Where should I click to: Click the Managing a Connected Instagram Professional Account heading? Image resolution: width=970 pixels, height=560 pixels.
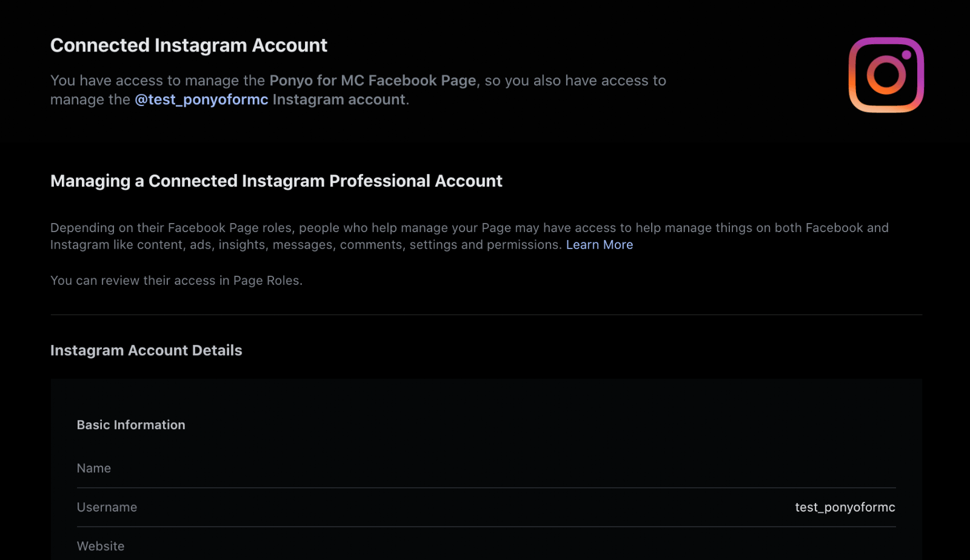pyautogui.click(x=276, y=181)
